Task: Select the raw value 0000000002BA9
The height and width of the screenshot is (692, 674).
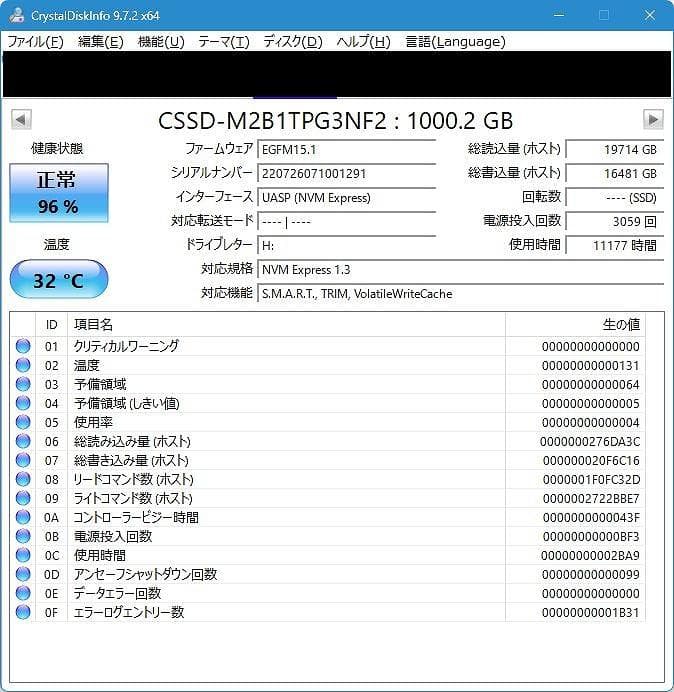Action: tap(590, 555)
